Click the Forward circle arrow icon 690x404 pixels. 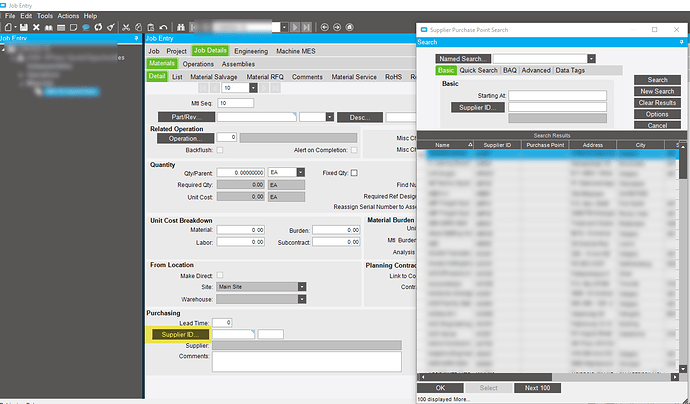coord(337,27)
